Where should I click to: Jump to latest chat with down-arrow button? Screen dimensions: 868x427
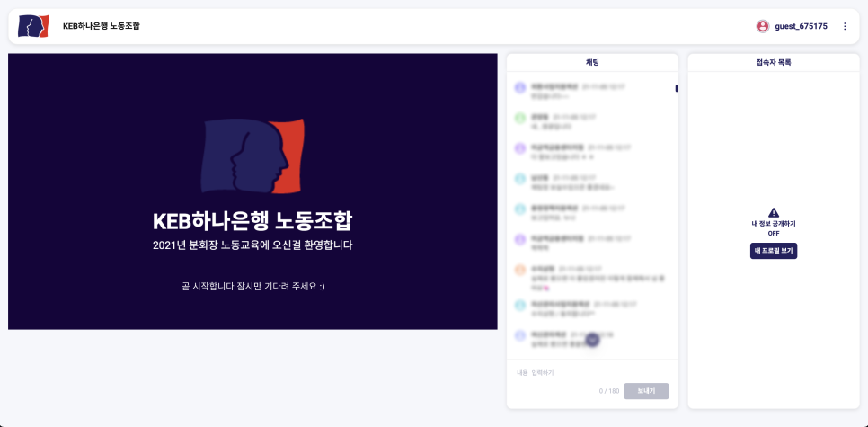pyautogui.click(x=592, y=339)
